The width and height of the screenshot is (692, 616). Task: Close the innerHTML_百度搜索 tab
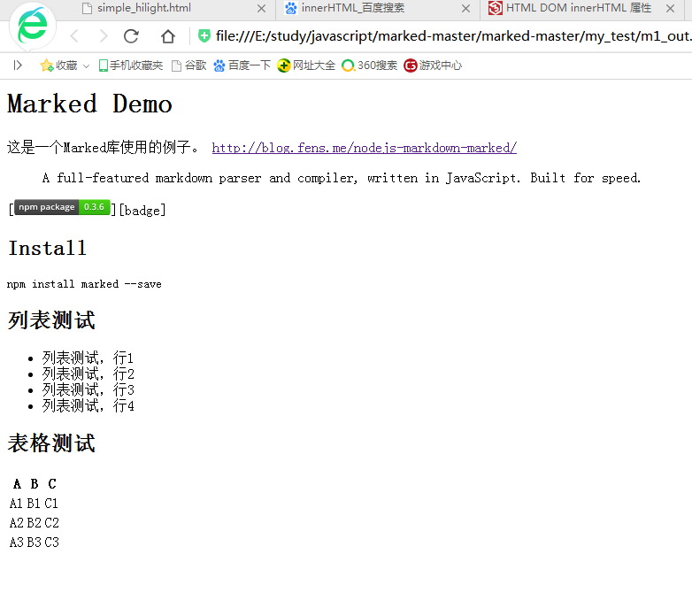[x=465, y=8]
